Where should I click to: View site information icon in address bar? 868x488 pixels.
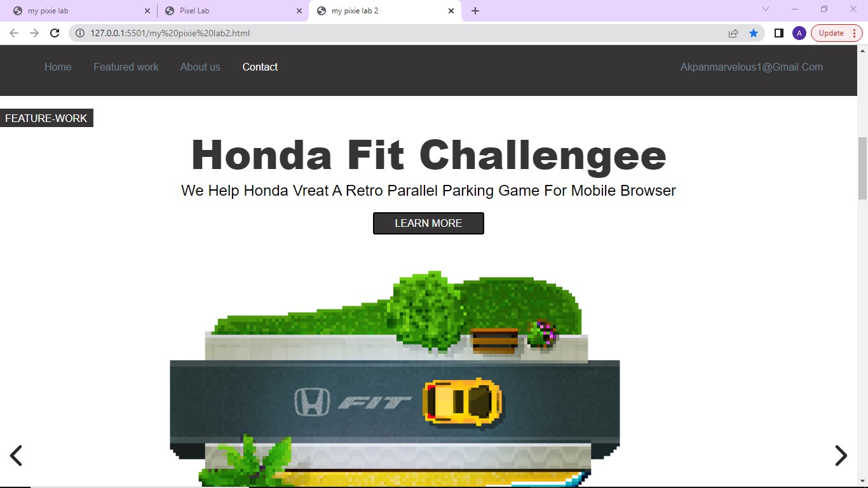pyautogui.click(x=80, y=33)
